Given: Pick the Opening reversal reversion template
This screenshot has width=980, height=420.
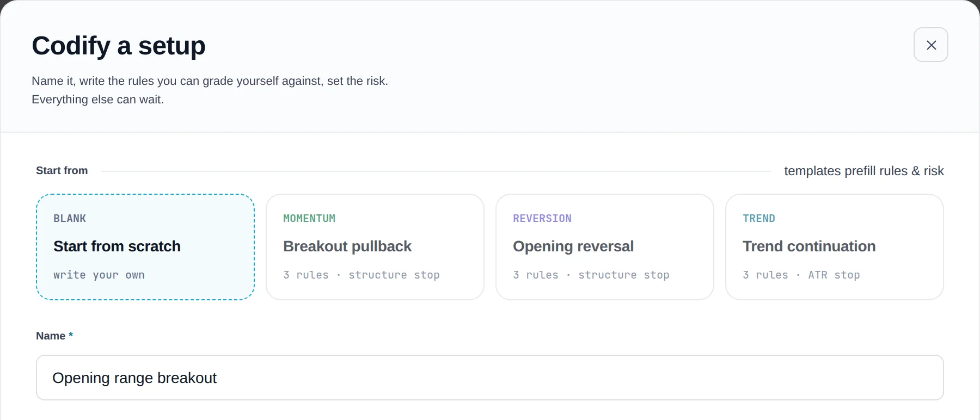Looking at the screenshot, I should (605, 247).
